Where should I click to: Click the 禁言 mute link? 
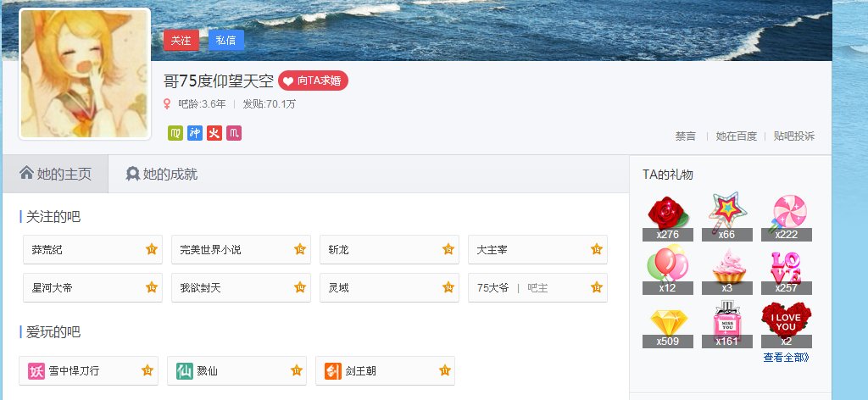tap(685, 136)
